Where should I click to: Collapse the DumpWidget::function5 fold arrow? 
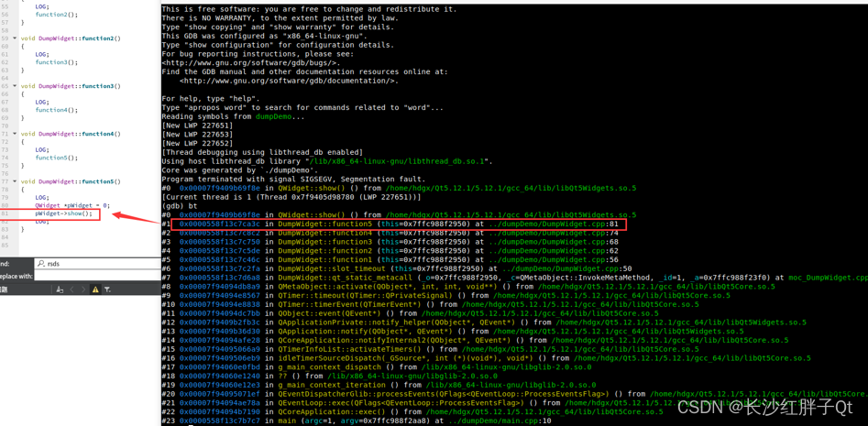click(x=15, y=181)
